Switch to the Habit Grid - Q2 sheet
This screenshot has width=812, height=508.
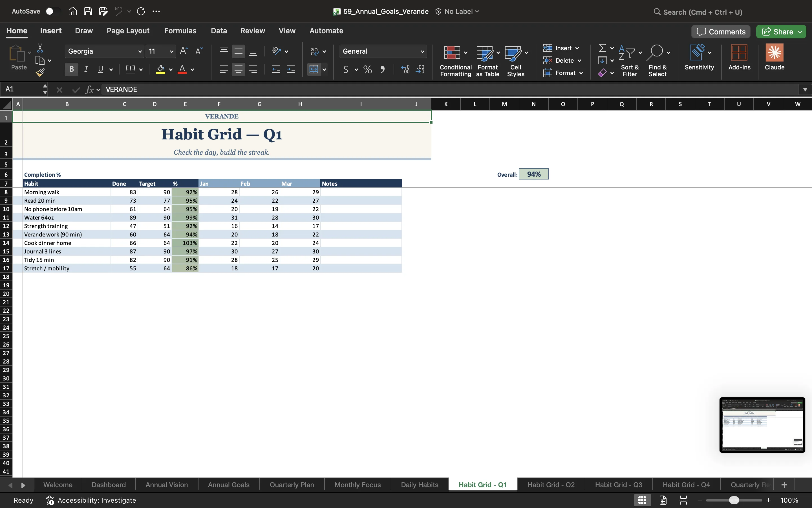[x=551, y=485]
